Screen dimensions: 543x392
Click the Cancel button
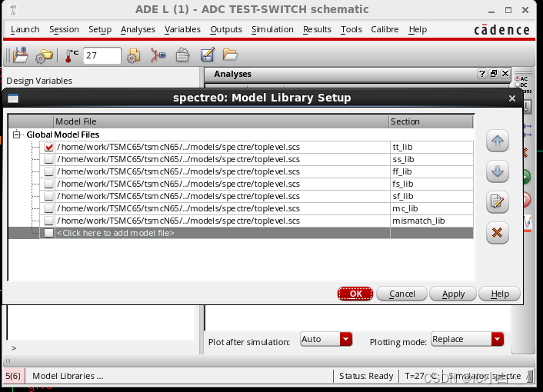[401, 294]
